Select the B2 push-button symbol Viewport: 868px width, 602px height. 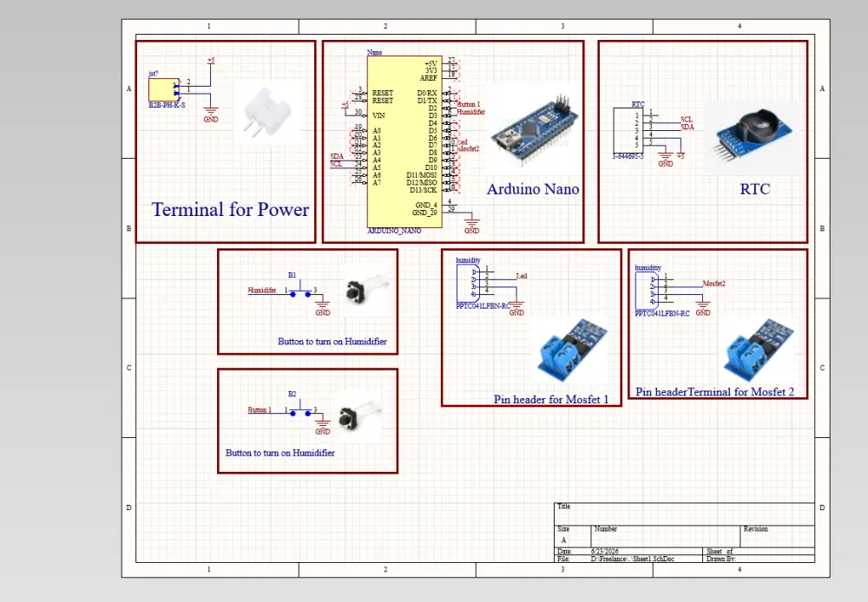[300, 410]
